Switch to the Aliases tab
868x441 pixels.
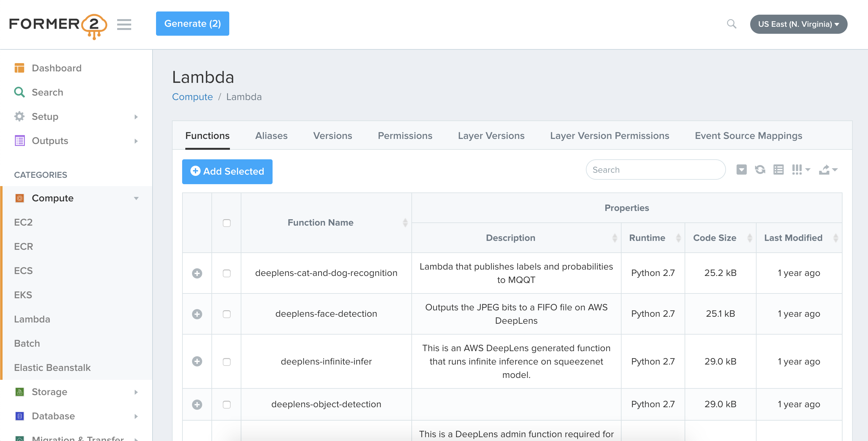pyautogui.click(x=271, y=135)
